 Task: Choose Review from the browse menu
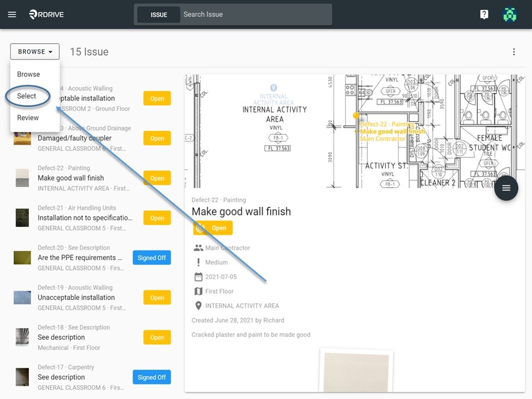point(28,117)
